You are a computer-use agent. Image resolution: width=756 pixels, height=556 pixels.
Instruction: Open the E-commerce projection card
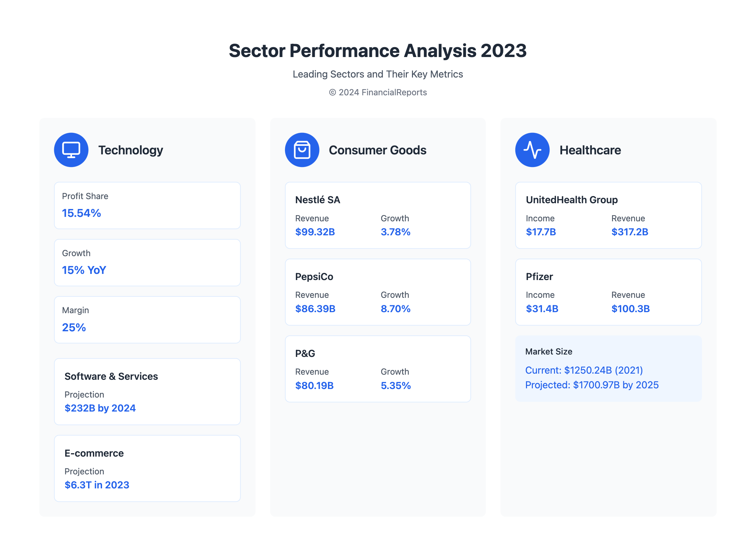(147, 468)
